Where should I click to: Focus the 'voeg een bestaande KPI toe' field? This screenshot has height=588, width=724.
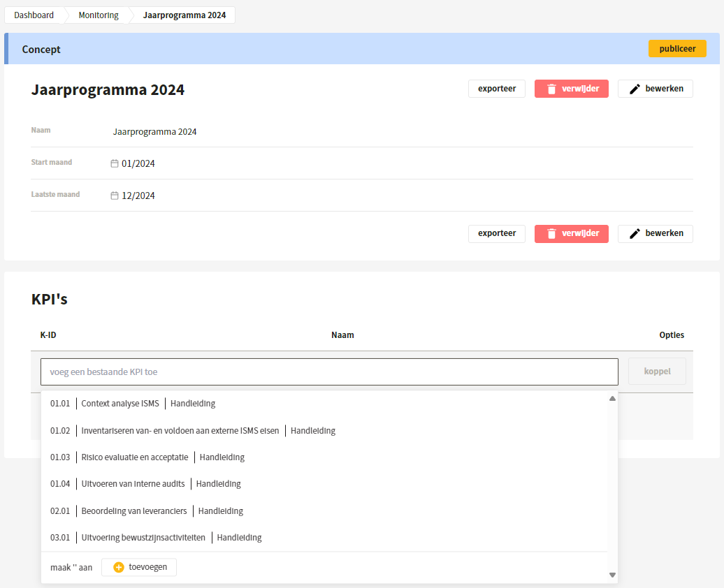(x=329, y=372)
